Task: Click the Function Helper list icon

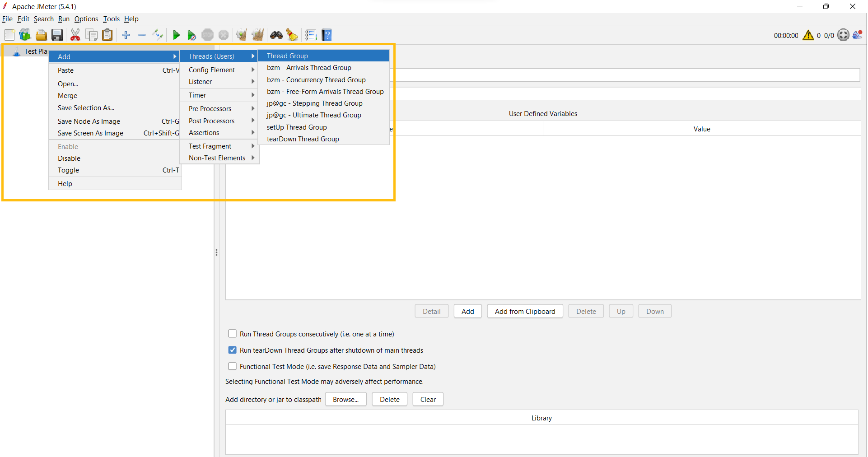Action: 310,35
